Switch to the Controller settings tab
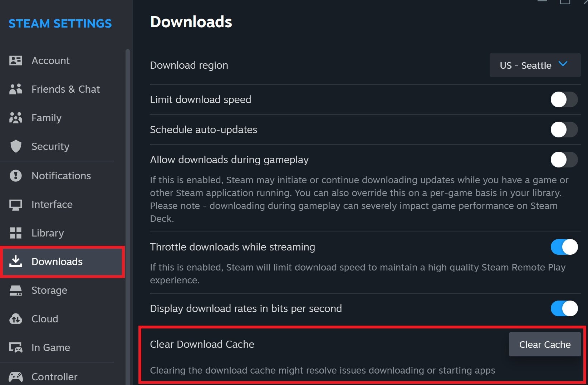This screenshot has height=385, width=588. pos(54,377)
